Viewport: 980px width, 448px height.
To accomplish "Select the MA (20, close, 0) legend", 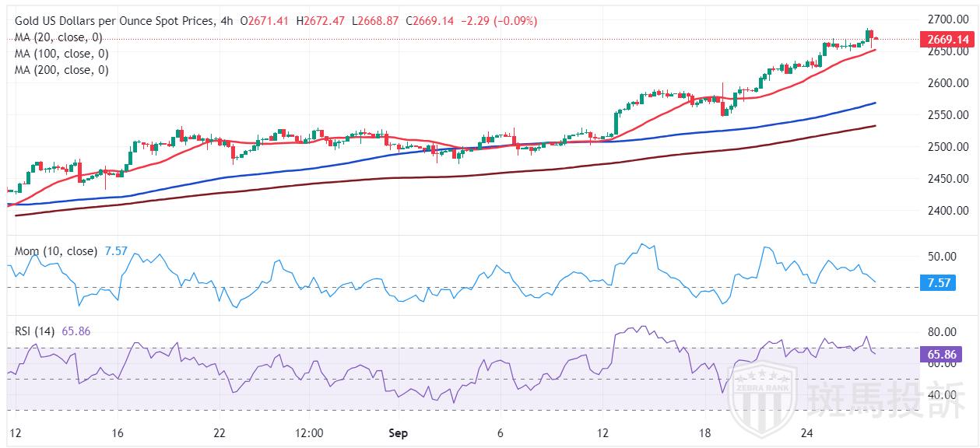I will coord(58,37).
